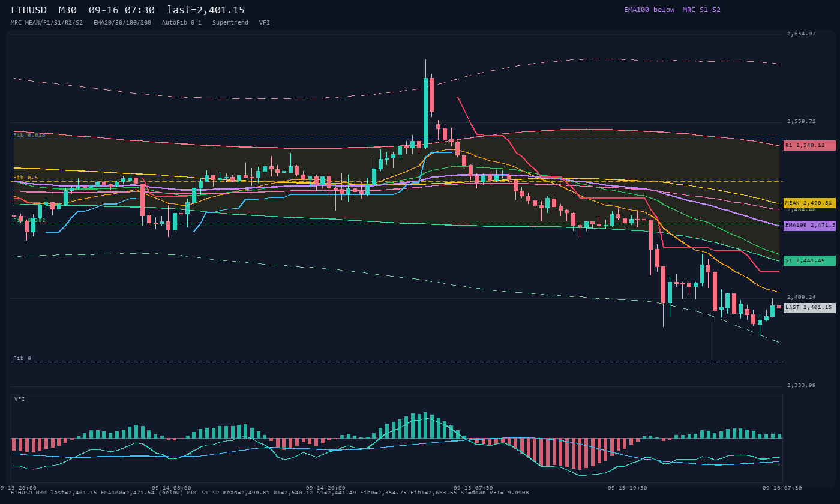Click the 09-16 07:30 timestamp in the title
Viewport: 840px width, 504px height.
click(x=121, y=10)
